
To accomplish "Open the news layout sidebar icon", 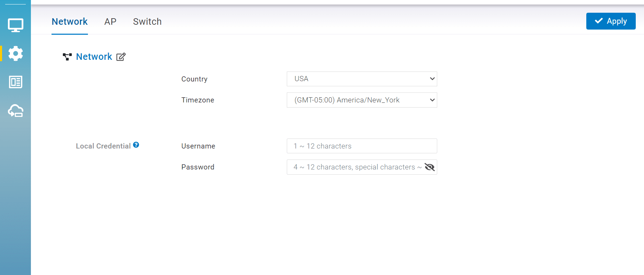I will [15, 82].
